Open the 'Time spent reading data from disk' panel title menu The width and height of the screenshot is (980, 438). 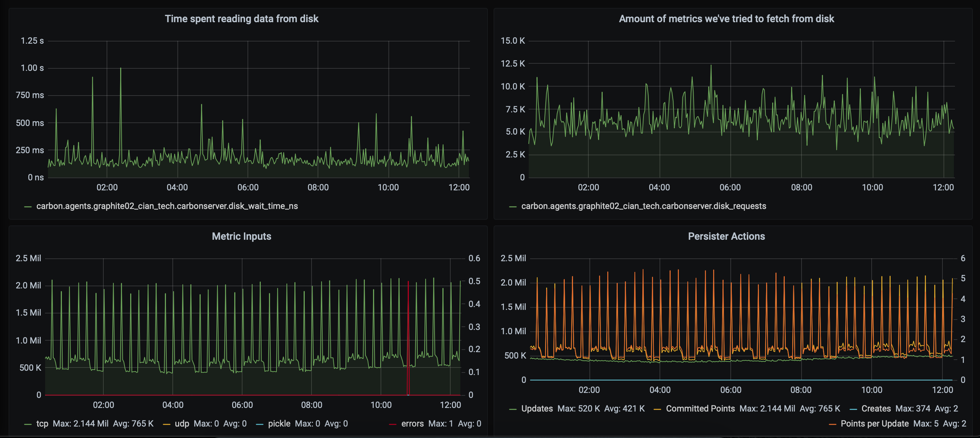pos(241,19)
